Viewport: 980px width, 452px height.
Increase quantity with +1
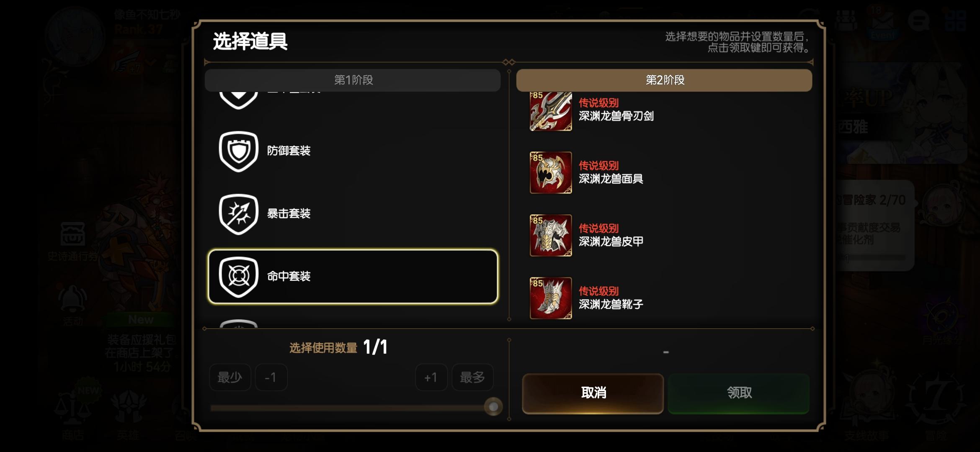click(431, 378)
